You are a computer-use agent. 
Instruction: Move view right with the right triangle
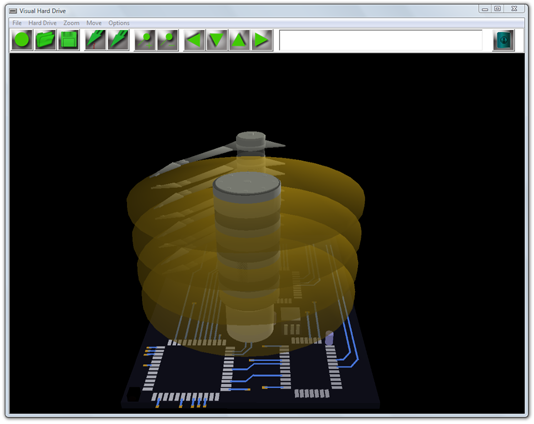pyautogui.click(x=262, y=40)
